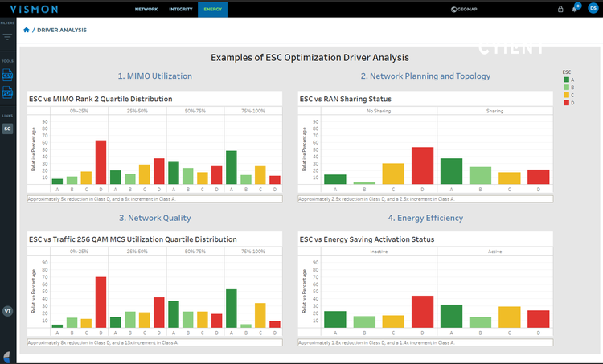
Task: Click the VT circular badge in the sidebar
Action: point(8,311)
